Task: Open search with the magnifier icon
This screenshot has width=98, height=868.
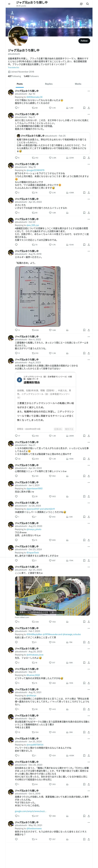Action: [88, 4]
